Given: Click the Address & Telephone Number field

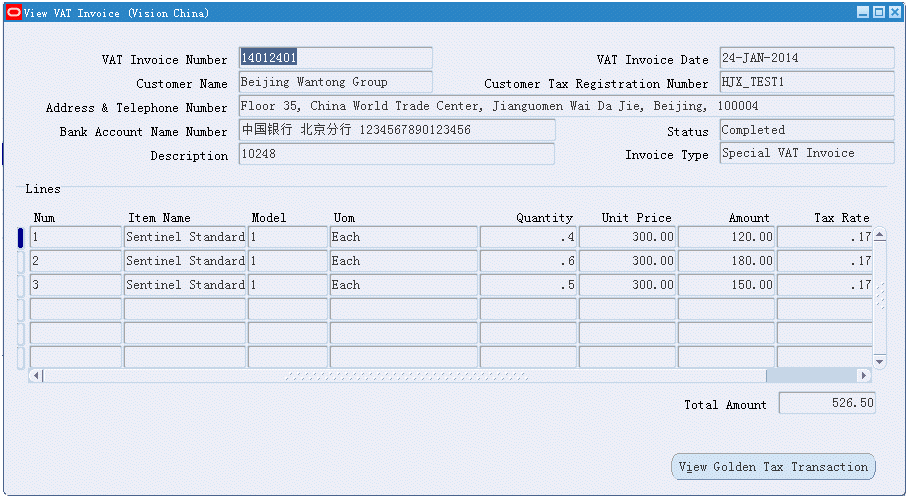Looking at the screenshot, I should coord(567,106).
